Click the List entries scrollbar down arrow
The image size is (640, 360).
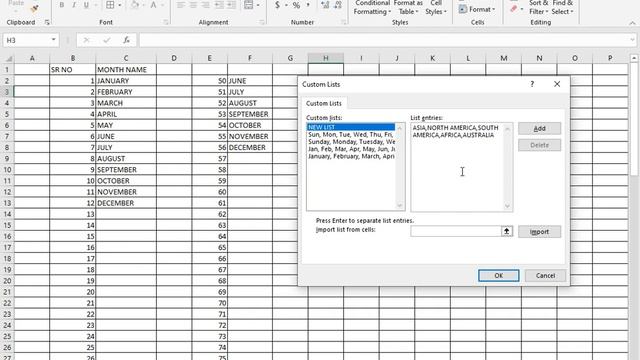(507, 206)
